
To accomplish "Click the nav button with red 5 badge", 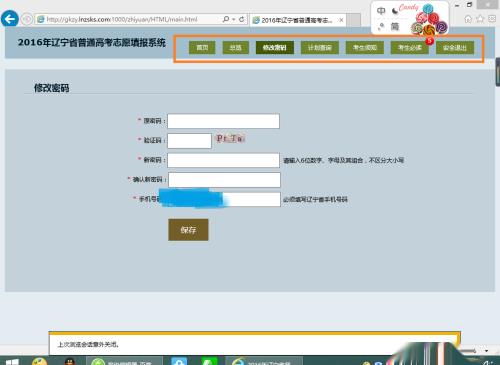I will (410, 47).
